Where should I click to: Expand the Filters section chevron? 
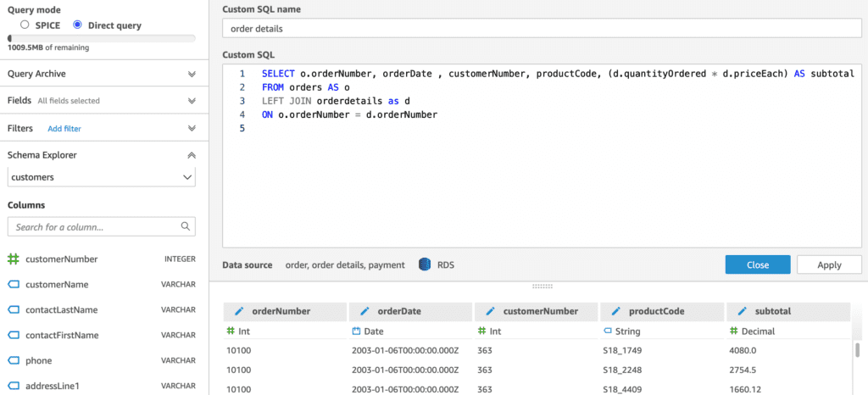[x=192, y=128]
